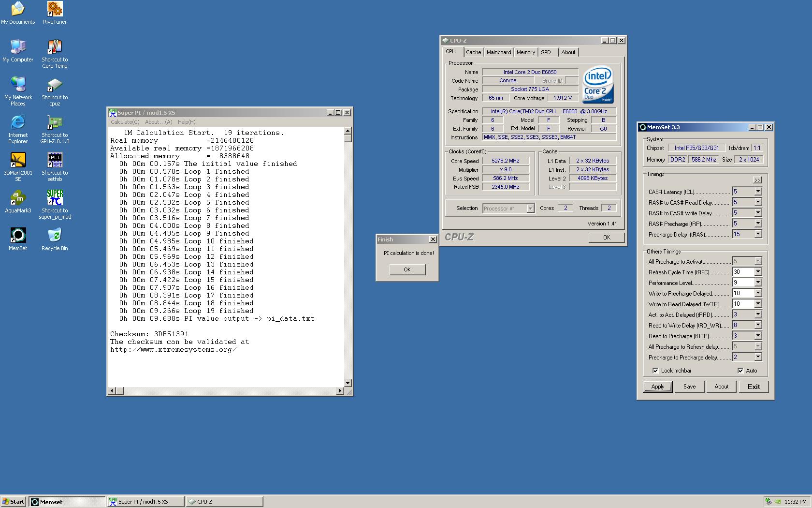Viewport: 812px width, 508px height.
Task: Switch to the Cache tab in CPU-Z
Action: [474, 52]
